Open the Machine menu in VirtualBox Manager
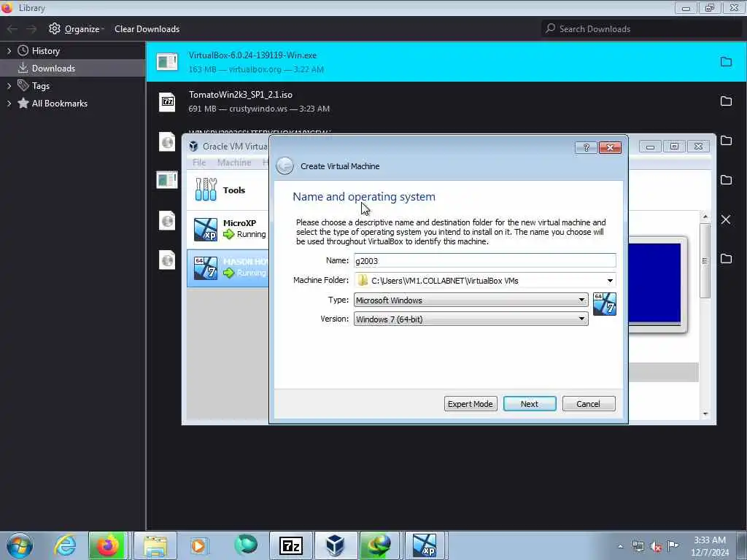 234,163
